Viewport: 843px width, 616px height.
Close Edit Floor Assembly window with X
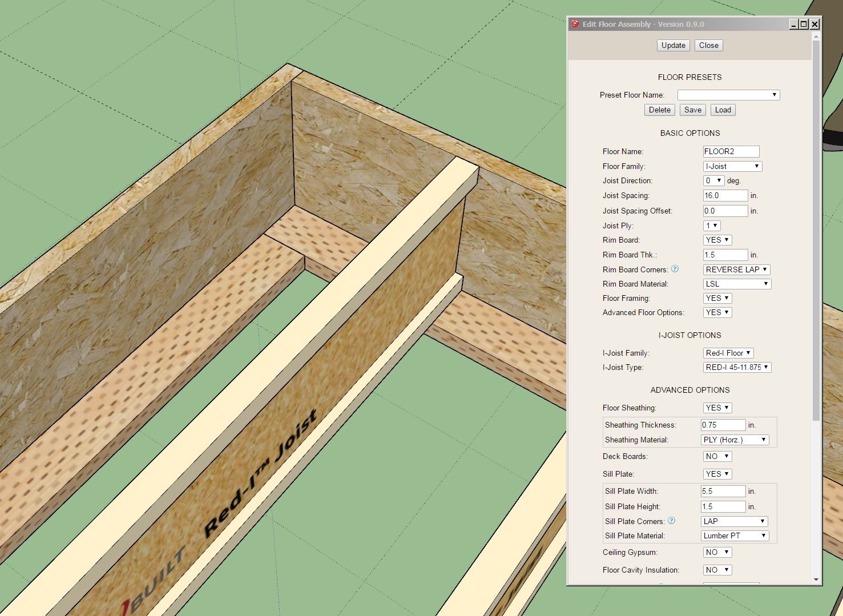pyautogui.click(x=815, y=24)
